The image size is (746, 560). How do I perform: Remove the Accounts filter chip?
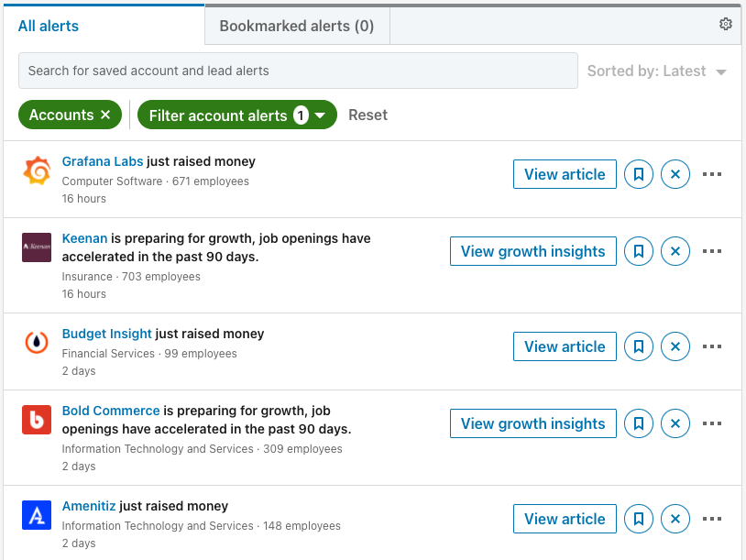point(105,115)
